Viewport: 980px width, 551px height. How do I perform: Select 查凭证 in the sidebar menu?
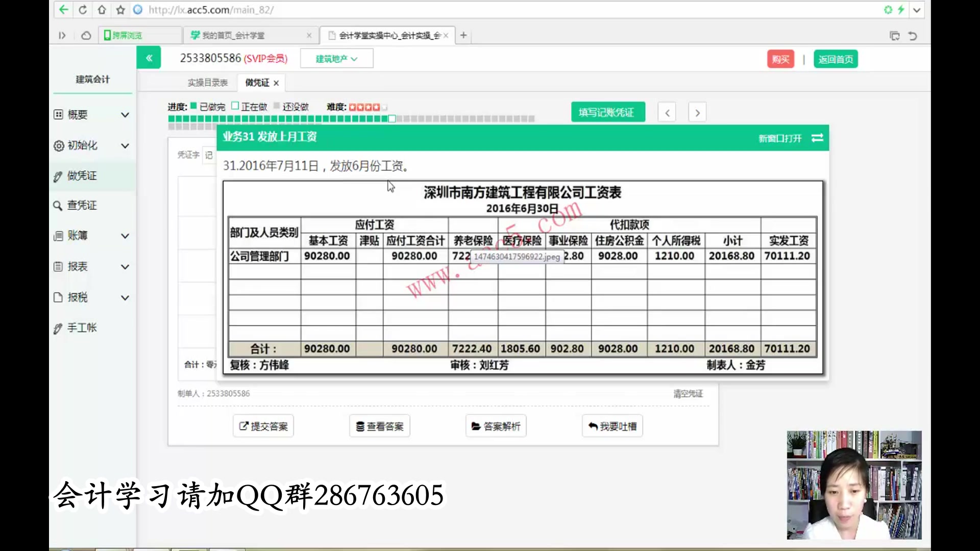click(x=82, y=205)
